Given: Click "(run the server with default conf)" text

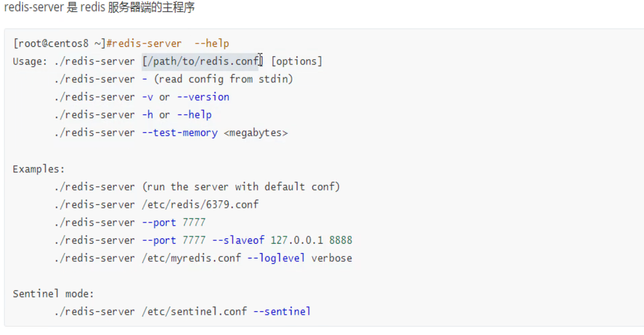Looking at the screenshot, I should [x=241, y=187].
